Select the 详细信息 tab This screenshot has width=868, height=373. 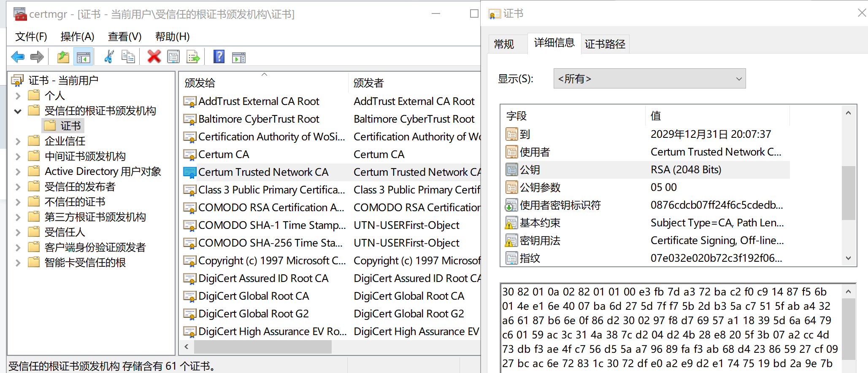[554, 43]
